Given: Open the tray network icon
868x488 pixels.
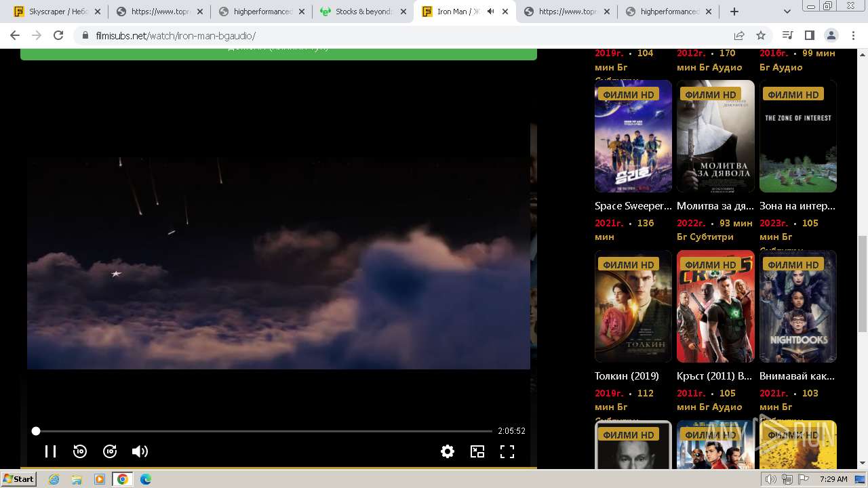Looking at the screenshot, I should tap(787, 479).
